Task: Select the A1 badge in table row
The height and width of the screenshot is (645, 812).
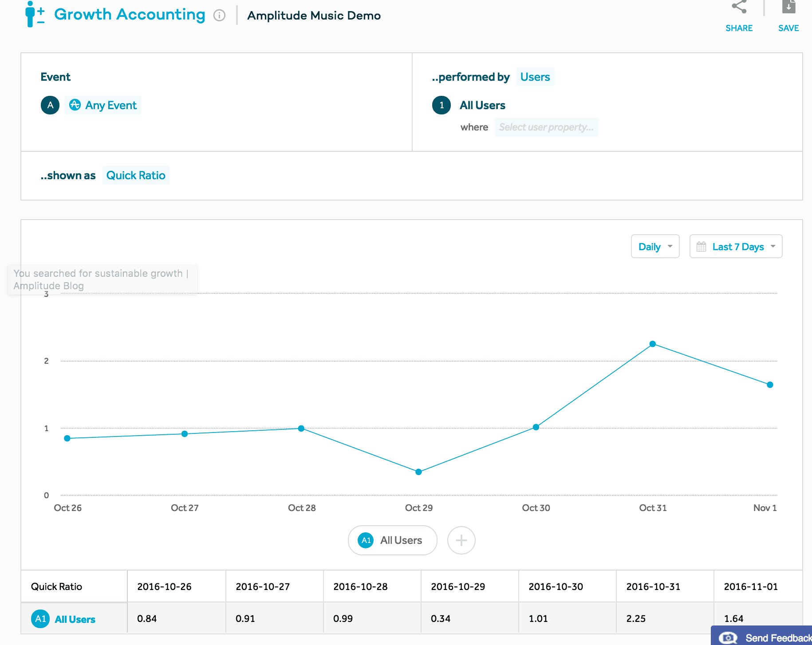Action: 40,619
